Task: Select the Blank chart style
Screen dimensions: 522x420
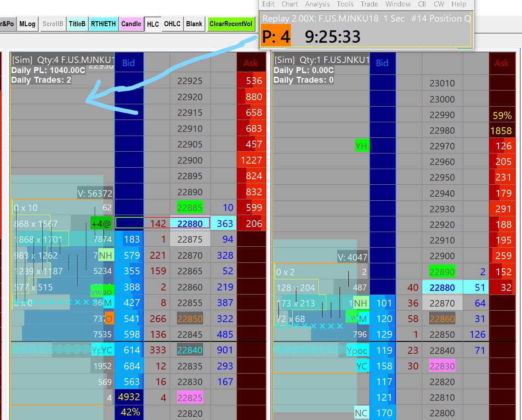Action: tap(194, 24)
